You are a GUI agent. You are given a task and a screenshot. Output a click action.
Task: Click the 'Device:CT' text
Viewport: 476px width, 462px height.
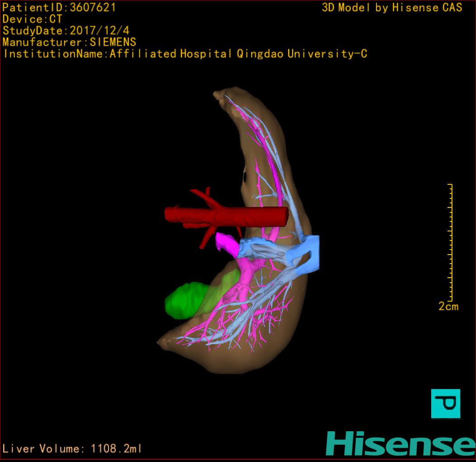[x=32, y=19]
